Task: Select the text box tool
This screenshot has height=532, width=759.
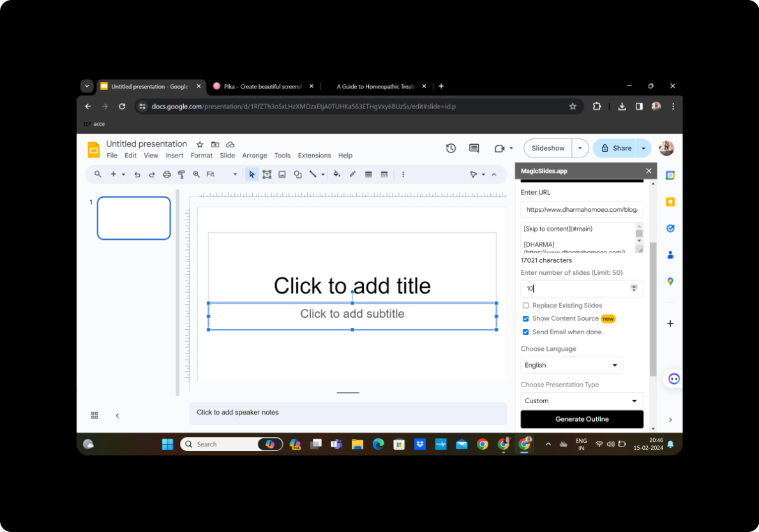Action: click(267, 175)
